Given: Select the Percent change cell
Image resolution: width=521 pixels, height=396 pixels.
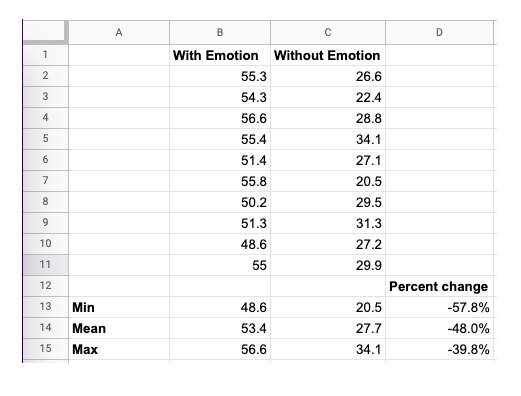Looking at the screenshot, I should click(x=439, y=286).
